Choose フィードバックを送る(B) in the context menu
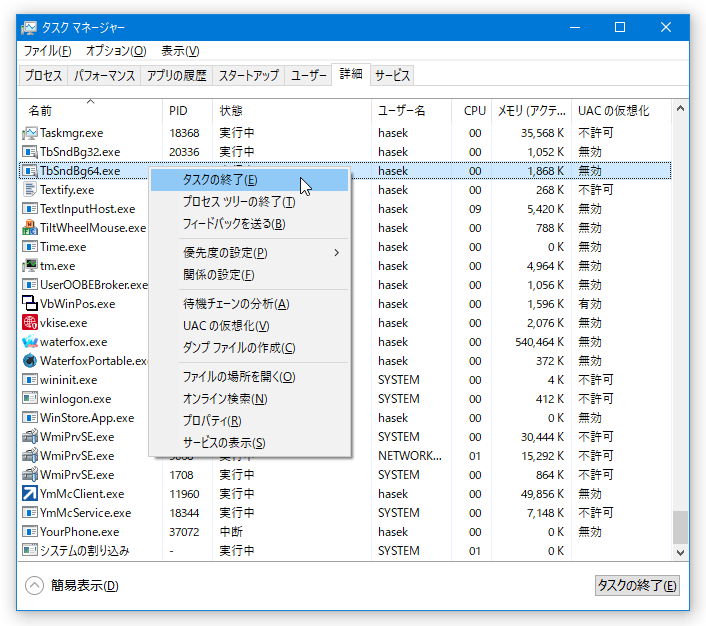The width and height of the screenshot is (706, 626). coord(249,224)
